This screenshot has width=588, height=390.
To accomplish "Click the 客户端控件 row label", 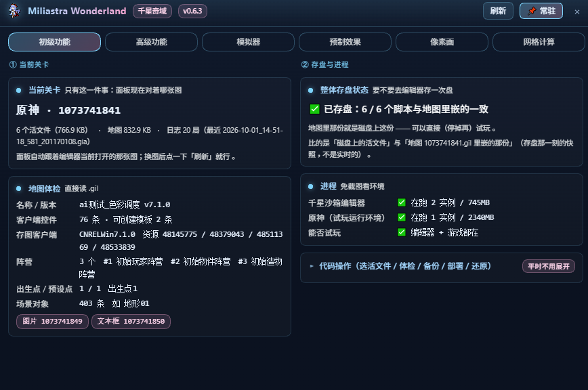I will pyautogui.click(x=37, y=220).
